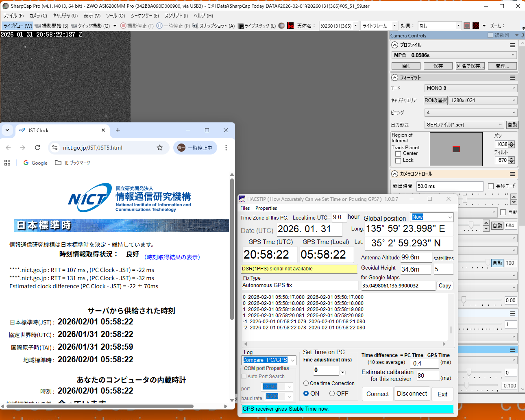
Task: Check the 長秒モード checkbox
Action: (491, 186)
